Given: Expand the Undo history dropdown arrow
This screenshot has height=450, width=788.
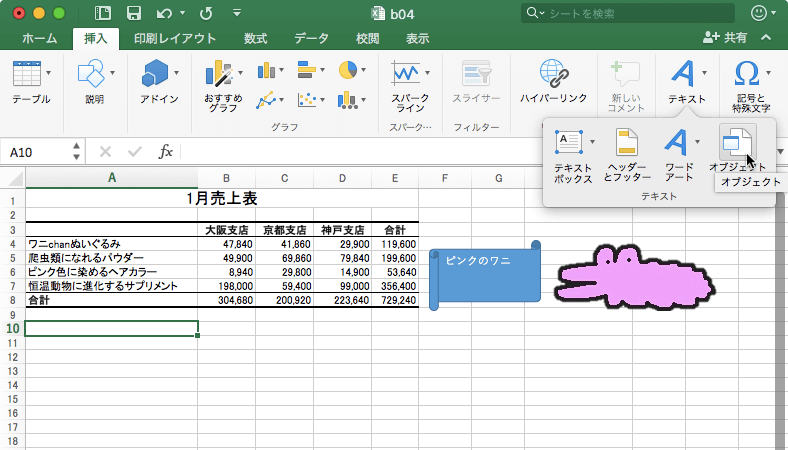Looking at the screenshot, I should coord(182,14).
